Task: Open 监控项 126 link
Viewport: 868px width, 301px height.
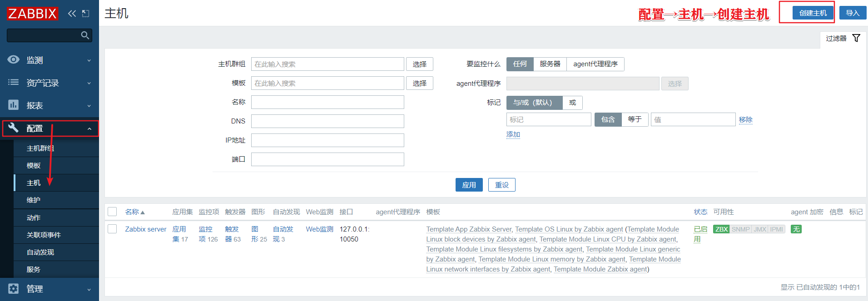Action: point(205,234)
